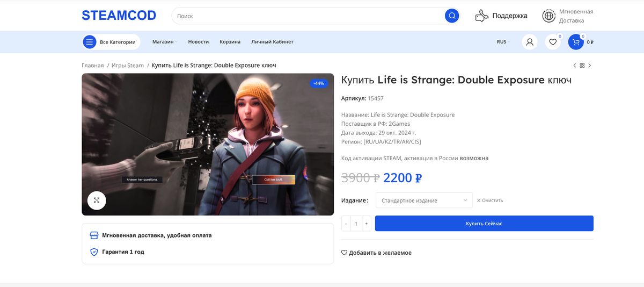Decrease quantity with minus button
Image resolution: width=644 pixels, height=287 pixels.
[x=346, y=224]
